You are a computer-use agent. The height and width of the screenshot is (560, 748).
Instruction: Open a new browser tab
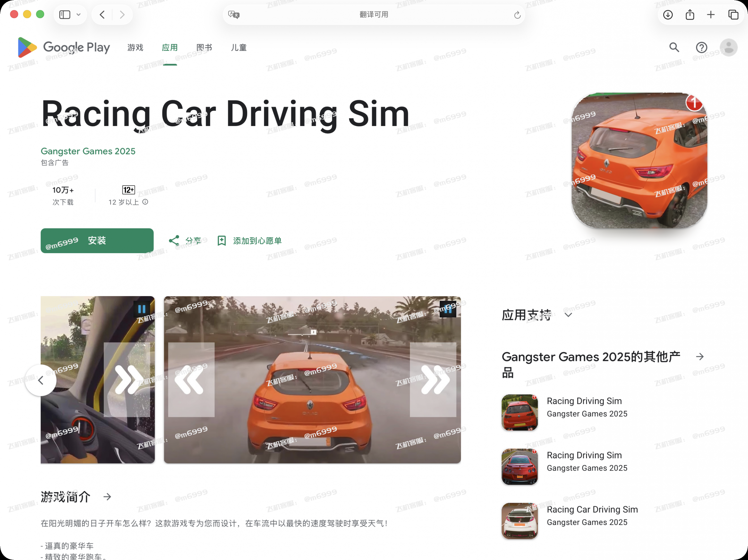click(711, 15)
